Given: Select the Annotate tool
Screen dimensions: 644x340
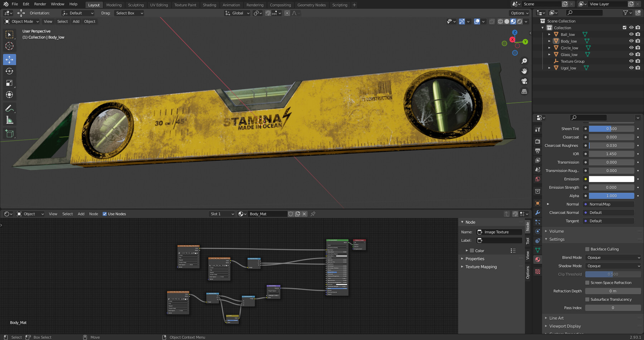Looking at the screenshot, I should point(9,108).
